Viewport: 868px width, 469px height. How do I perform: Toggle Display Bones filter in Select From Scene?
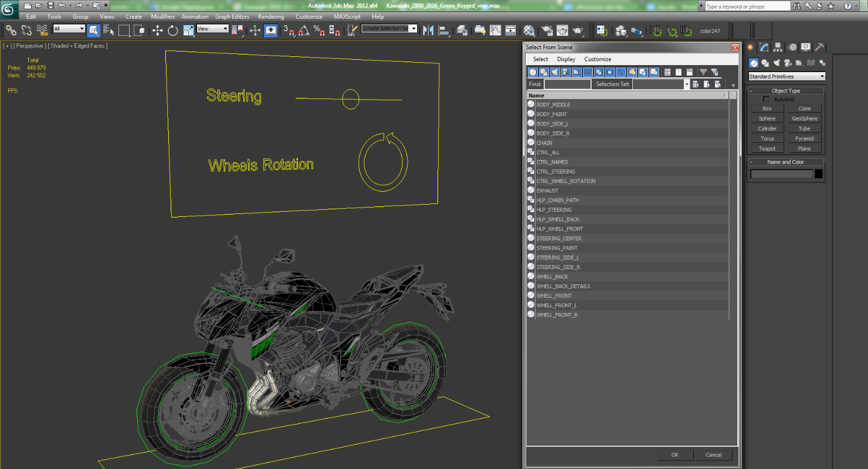[621, 72]
